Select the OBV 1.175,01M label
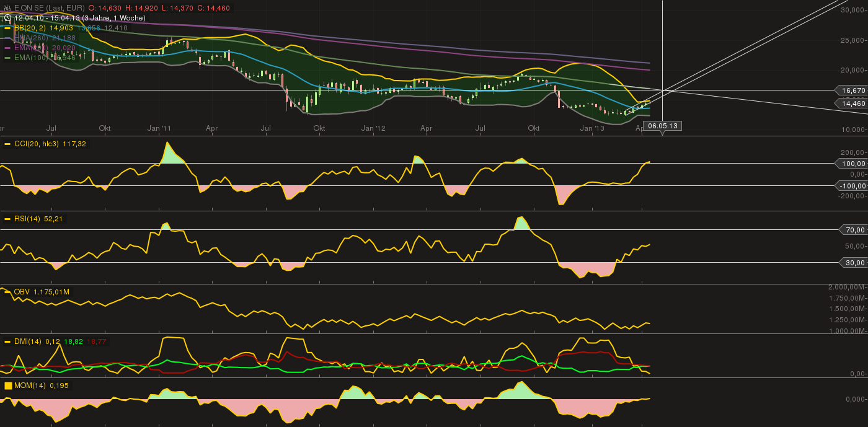Image resolution: width=868 pixels, height=427 pixels. (42, 291)
